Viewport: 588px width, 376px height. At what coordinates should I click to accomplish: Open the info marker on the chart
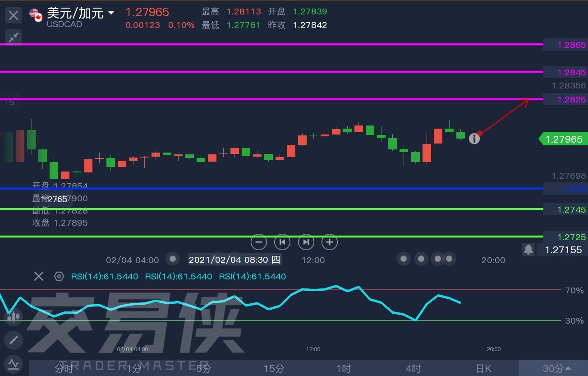click(x=474, y=139)
